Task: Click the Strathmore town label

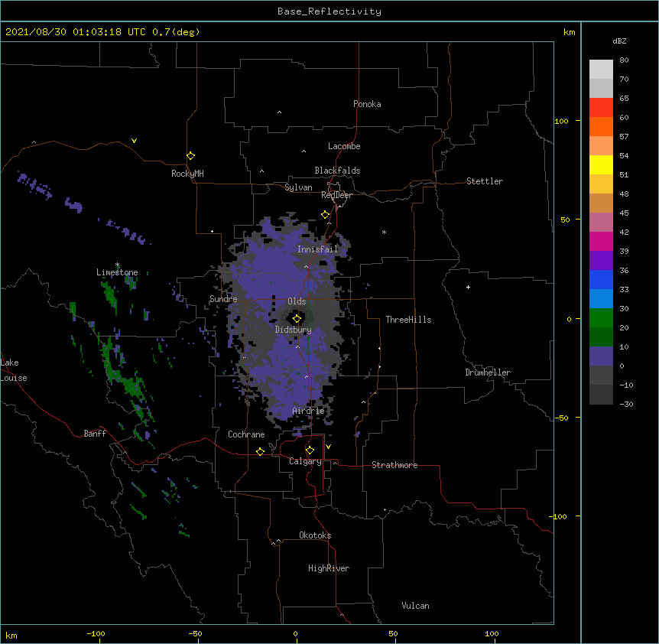Action: 394,465
